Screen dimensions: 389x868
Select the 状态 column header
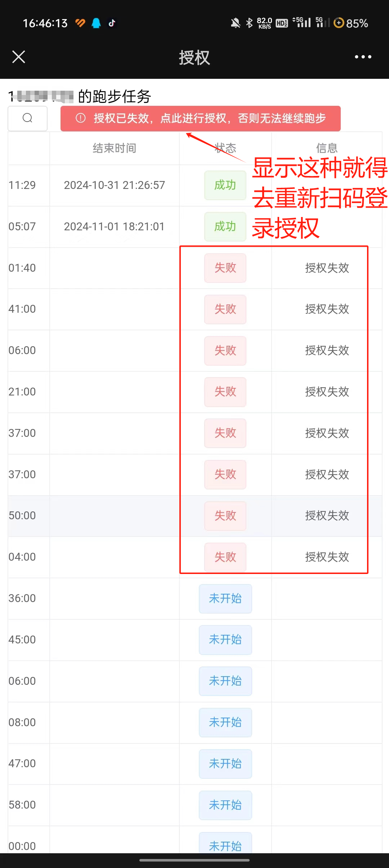click(225, 148)
